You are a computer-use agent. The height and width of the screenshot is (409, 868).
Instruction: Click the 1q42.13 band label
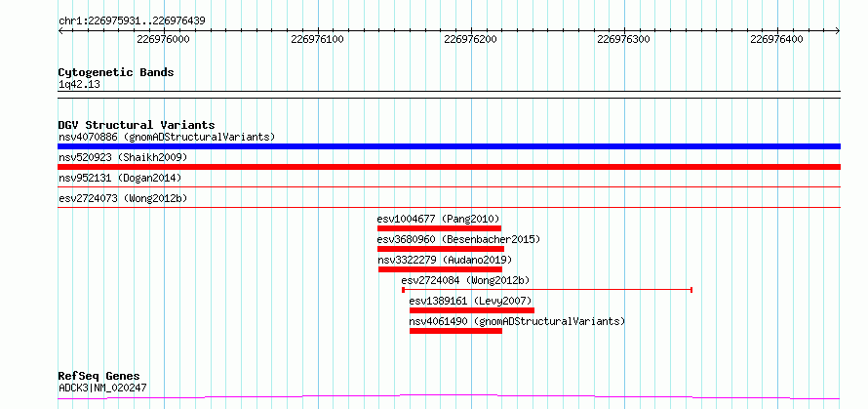pyautogui.click(x=79, y=85)
